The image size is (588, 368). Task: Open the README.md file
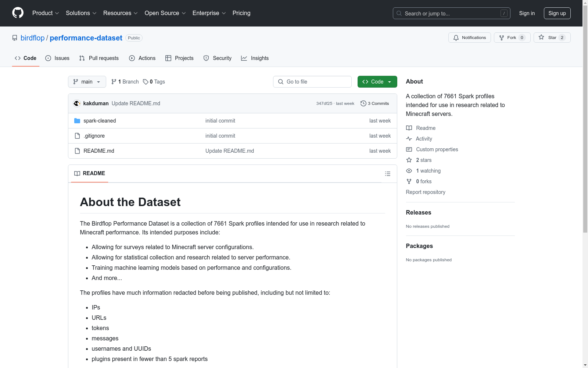[99, 151]
